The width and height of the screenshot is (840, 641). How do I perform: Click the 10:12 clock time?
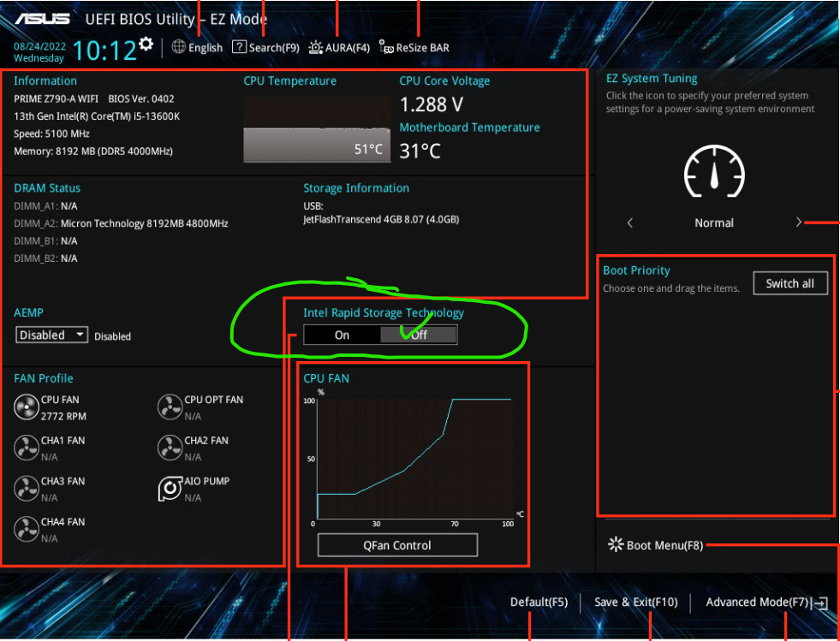coord(104,50)
